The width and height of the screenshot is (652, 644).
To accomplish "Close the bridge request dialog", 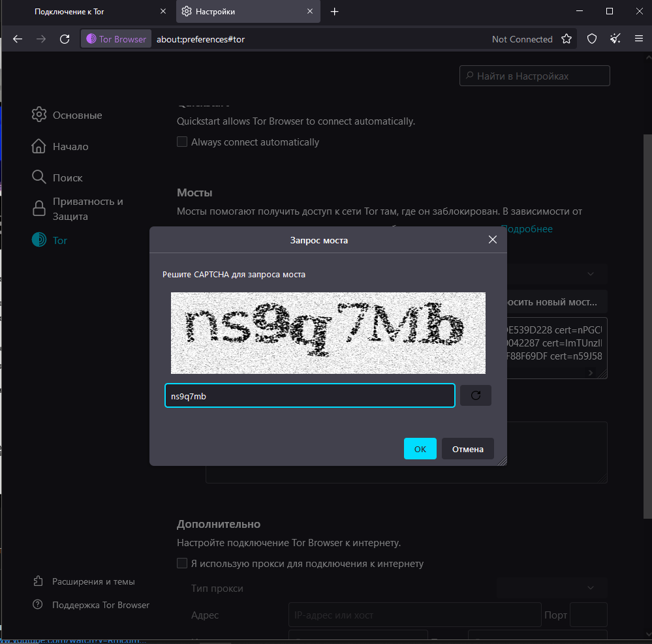I will click(x=493, y=240).
